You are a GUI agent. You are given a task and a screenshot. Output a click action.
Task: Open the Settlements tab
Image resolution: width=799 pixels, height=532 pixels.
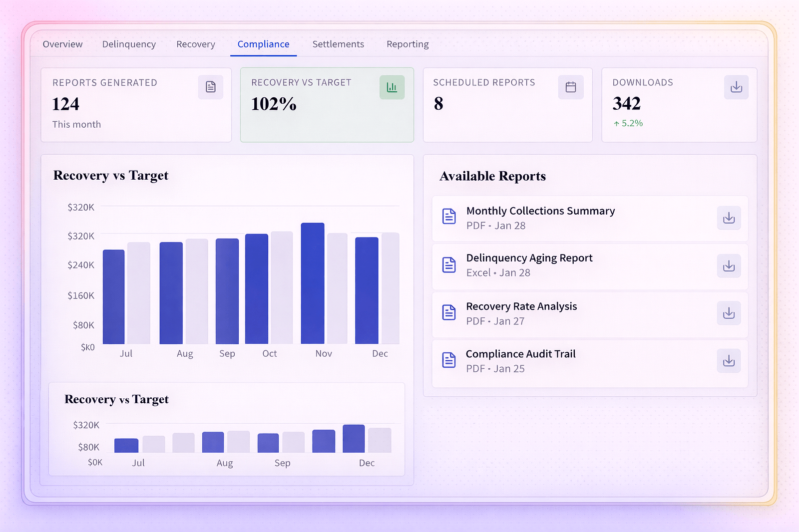[x=338, y=44]
